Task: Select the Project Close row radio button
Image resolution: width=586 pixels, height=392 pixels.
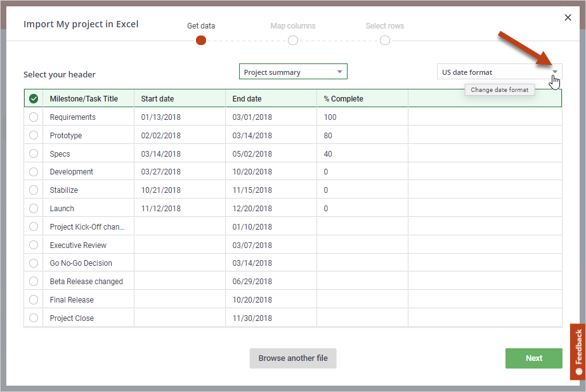Action: coord(34,318)
